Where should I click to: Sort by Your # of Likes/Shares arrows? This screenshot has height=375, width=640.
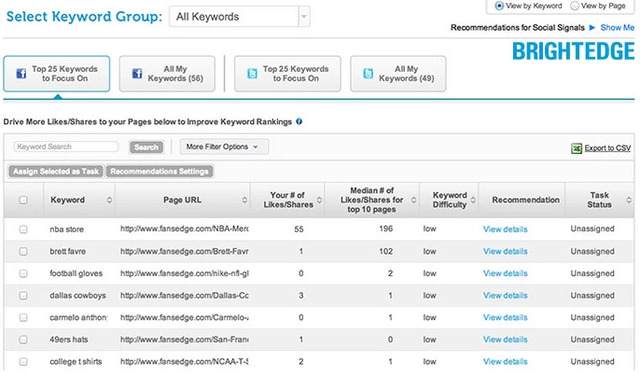(x=319, y=200)
